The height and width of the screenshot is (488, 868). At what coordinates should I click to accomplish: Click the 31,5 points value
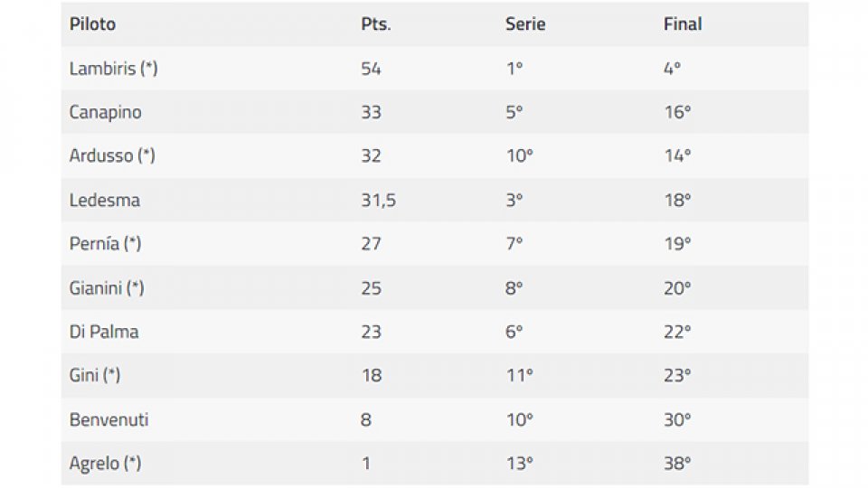coord(379,201)
